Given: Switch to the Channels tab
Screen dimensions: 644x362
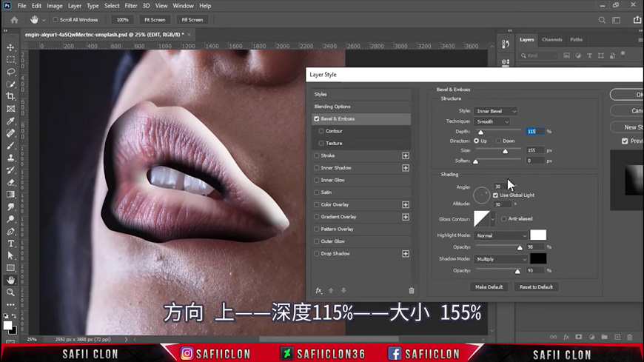Looking at the screenshot, I should coord(551,40).
